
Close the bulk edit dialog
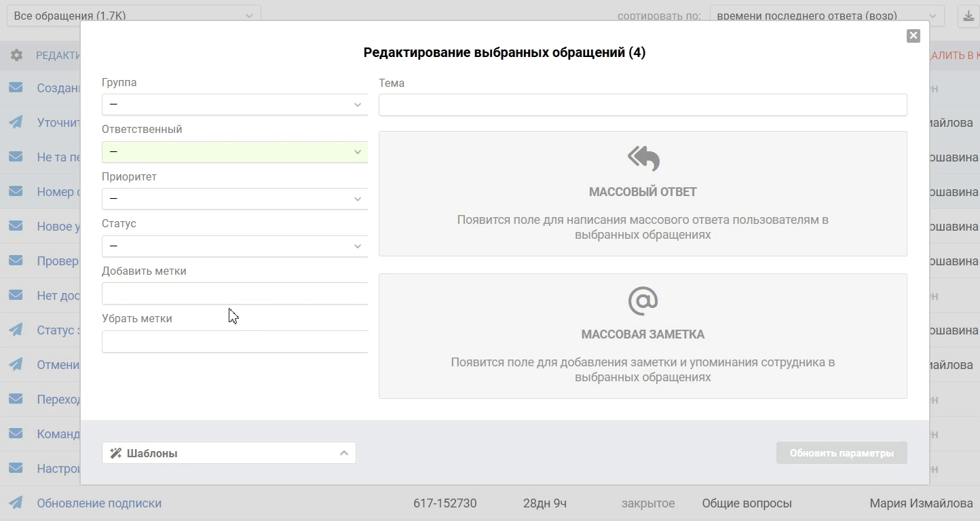point(913,36)
